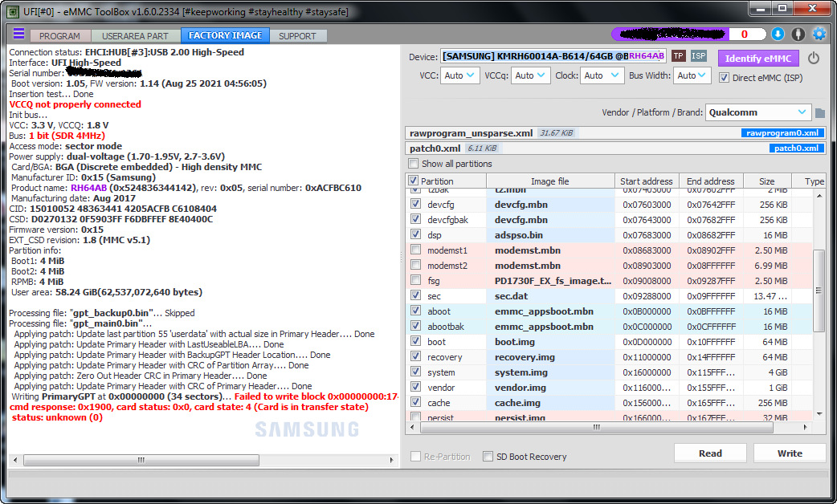
Task: Browse with folder icon beside Qualcomm
Action: click(x=820, y=113)
